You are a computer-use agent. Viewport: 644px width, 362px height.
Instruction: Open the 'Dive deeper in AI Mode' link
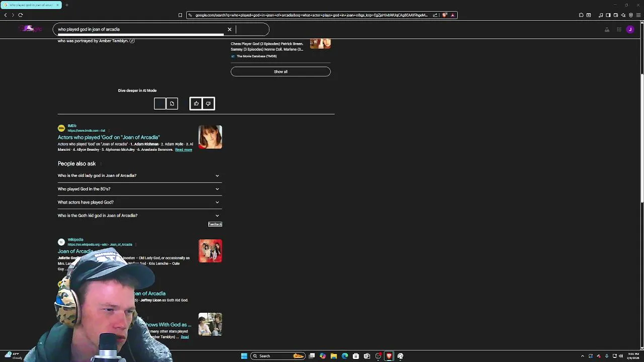[137, 90]
